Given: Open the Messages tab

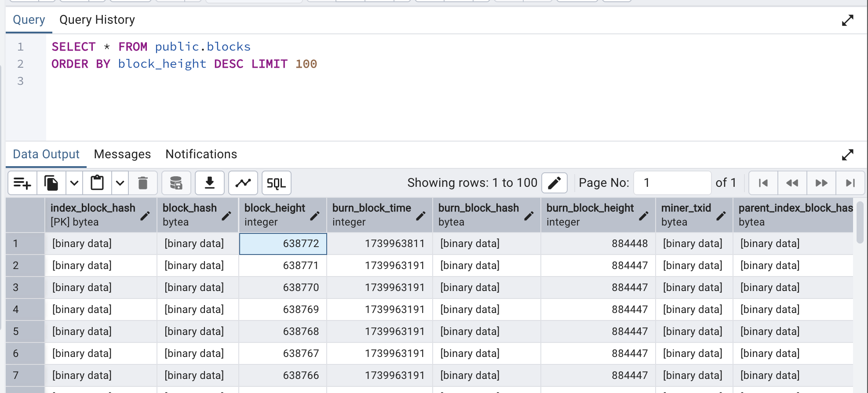Looking at the screenshot, I should pos(122,154).
